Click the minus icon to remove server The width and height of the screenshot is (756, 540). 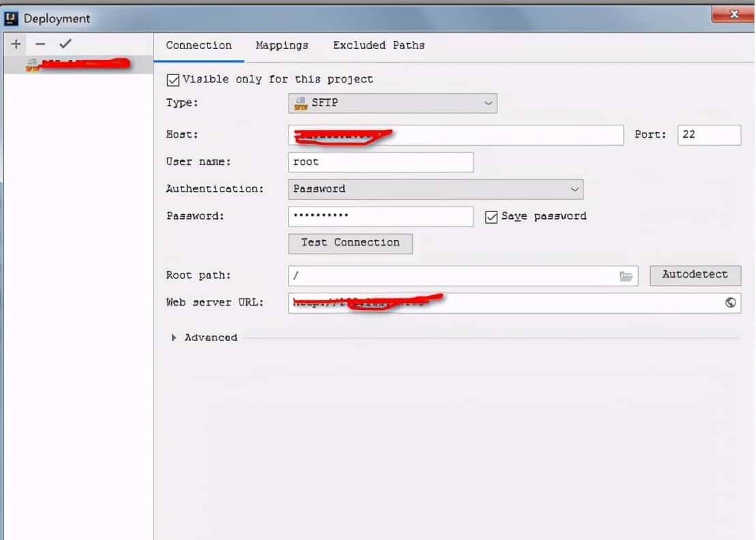click(40, 44)
